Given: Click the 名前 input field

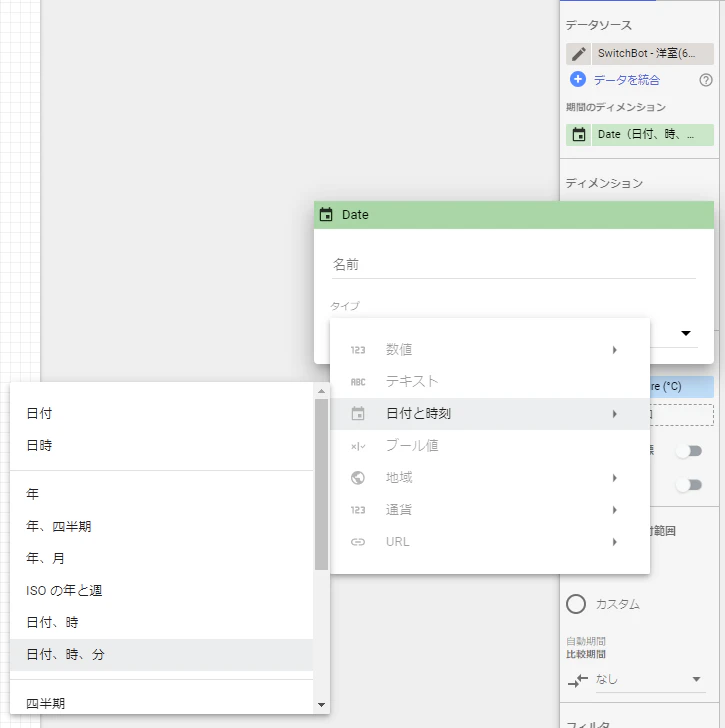Looking at the screenshot, I should (513, 265).
